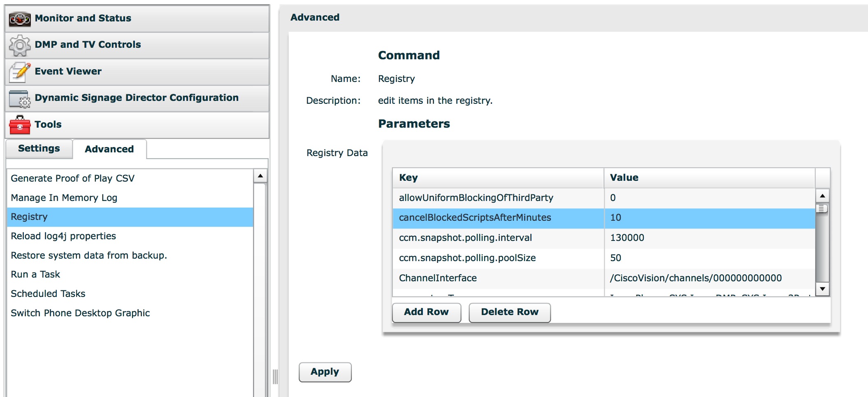868x397 pixels.
Task: Open the Event Viewer panel
Action: tap(137, 72)
